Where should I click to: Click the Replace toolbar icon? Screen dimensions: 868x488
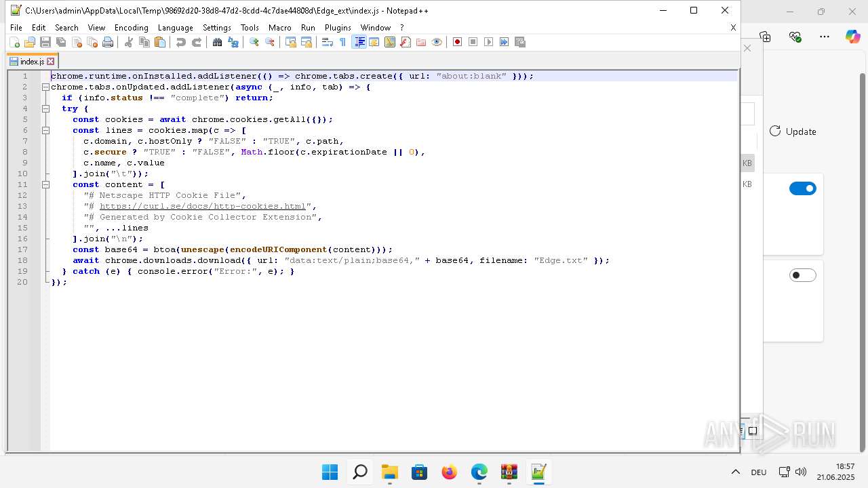[x=233, y=42]
